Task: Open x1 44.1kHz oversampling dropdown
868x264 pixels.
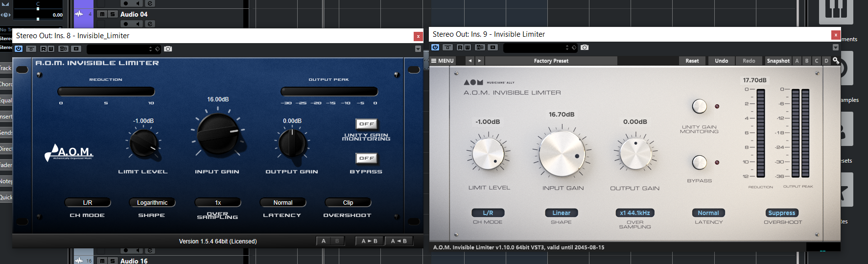Action: pos(635,213)
